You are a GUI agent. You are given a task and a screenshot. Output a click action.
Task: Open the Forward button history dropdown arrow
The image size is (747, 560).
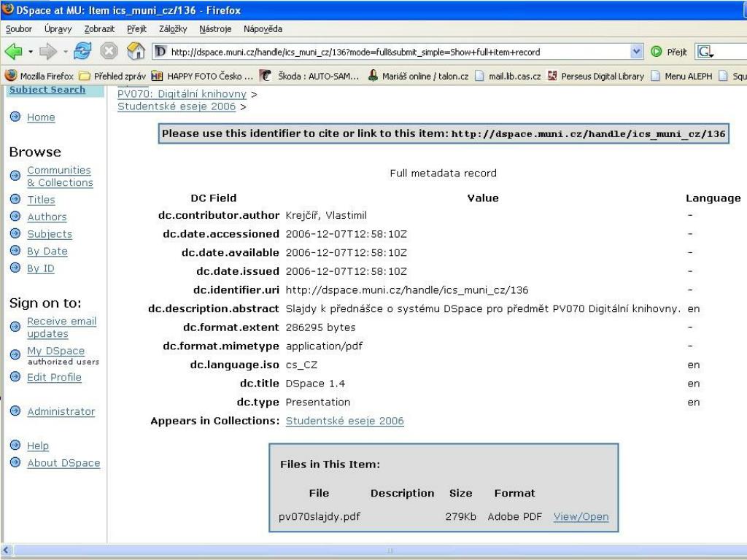click(65, 52)
